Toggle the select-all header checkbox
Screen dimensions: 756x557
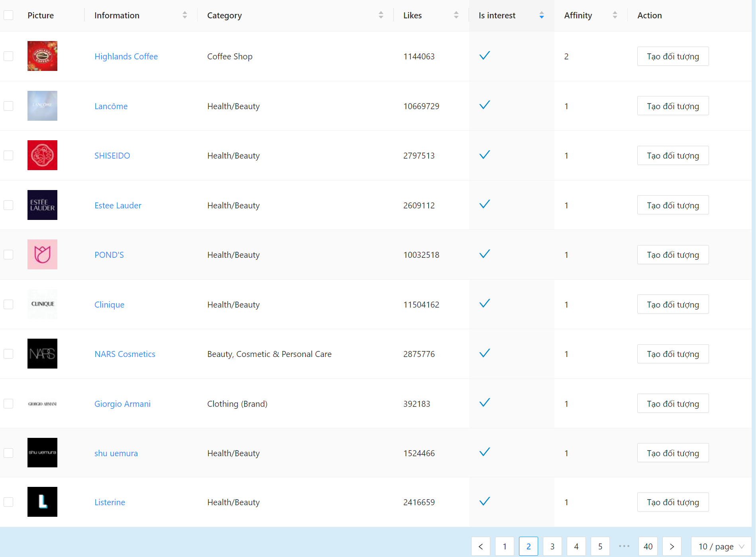click(8, 15)
